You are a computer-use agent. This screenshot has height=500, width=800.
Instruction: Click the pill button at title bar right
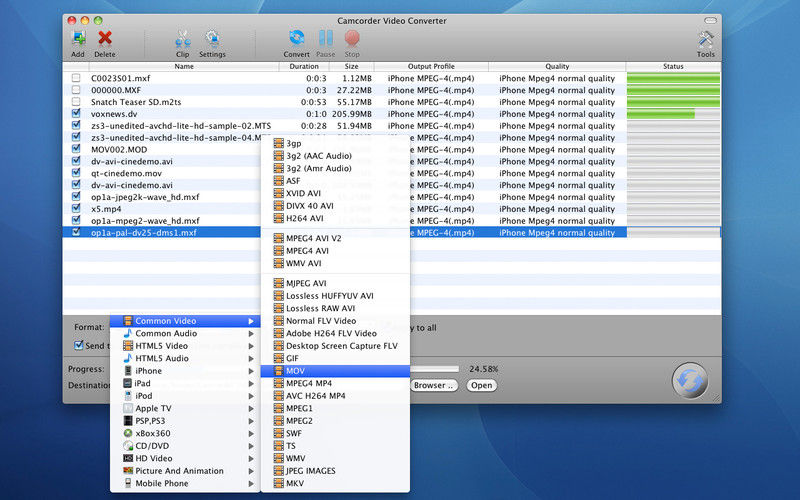pyautogui.click(x=710, y=20)
